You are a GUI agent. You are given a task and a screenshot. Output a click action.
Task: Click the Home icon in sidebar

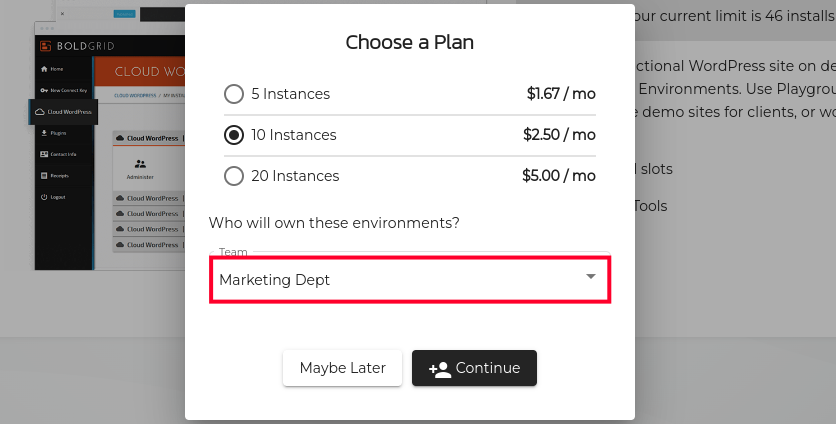pyautogui.click(x=43, y=69)
